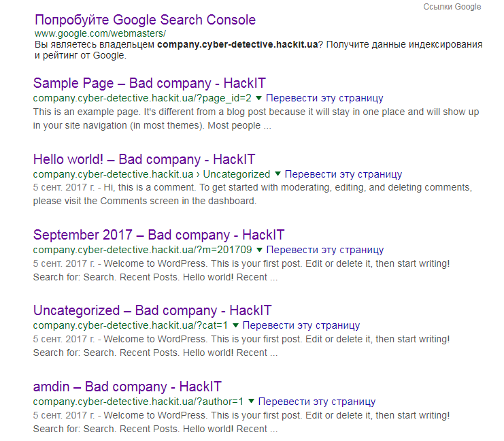Open the Hello world! result title
This screenshot has height=441, width=504.
point(144,160)
